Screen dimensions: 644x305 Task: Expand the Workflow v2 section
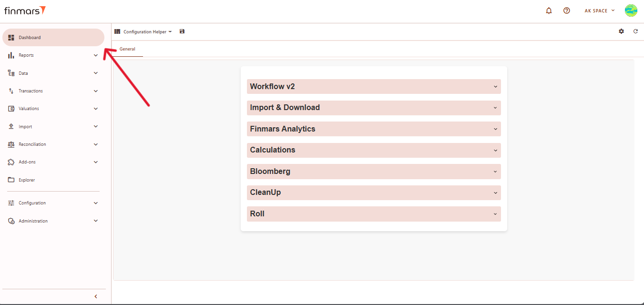click(x=374, y=87)
